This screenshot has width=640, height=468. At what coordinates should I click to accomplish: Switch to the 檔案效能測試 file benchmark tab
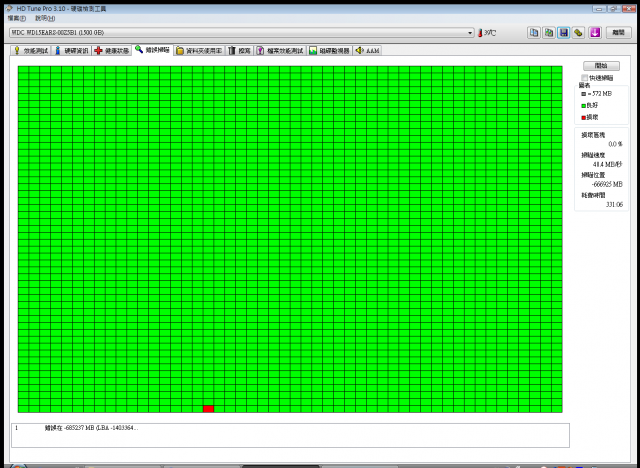[x=280, y=51]
